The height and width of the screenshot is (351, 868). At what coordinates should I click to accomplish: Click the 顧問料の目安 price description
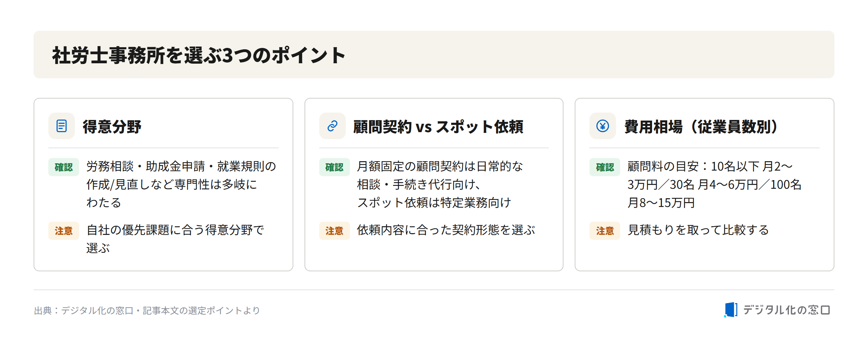714,185
